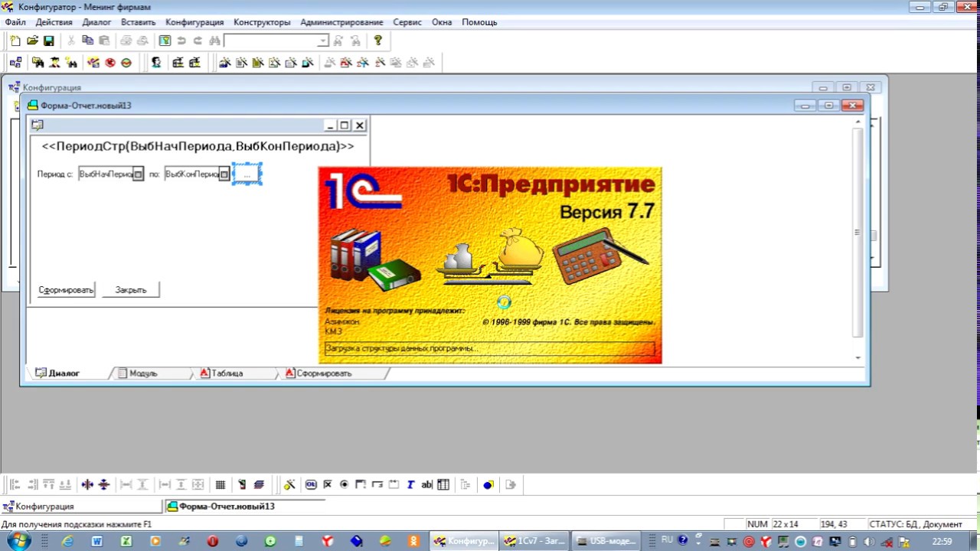Click the СТАТУС: БД, Документ status text
Screen dimensions: 980x551
[915, 524]
